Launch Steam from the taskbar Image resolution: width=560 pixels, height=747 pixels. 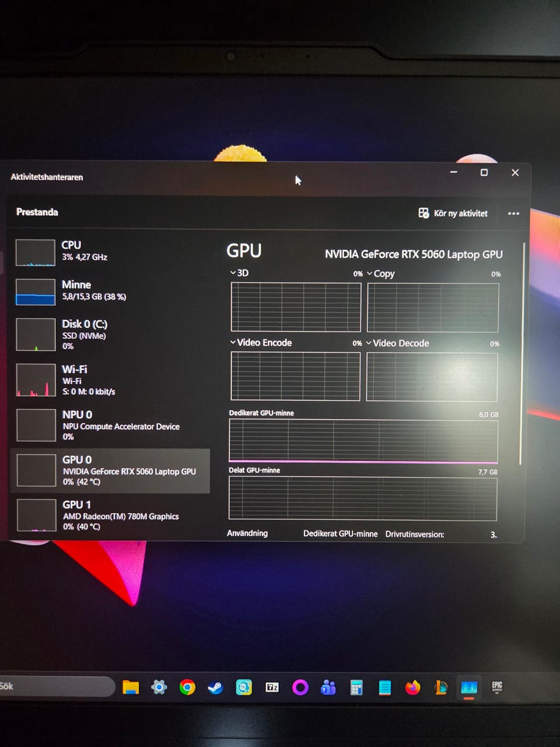click(x=215, y=687)
